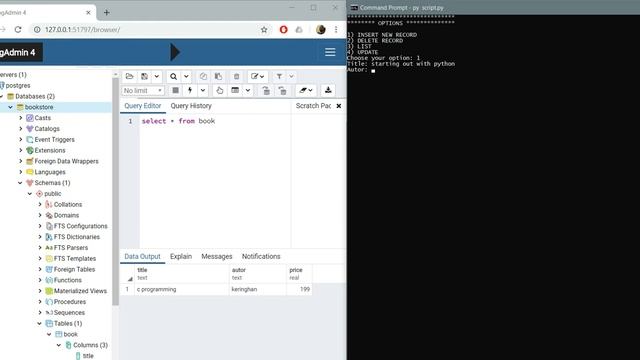
Task: Reload the browser page
Action: tap(18, 29)
